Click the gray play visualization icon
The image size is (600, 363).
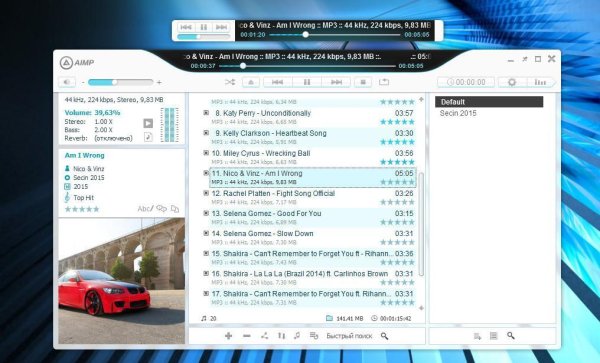148,123
